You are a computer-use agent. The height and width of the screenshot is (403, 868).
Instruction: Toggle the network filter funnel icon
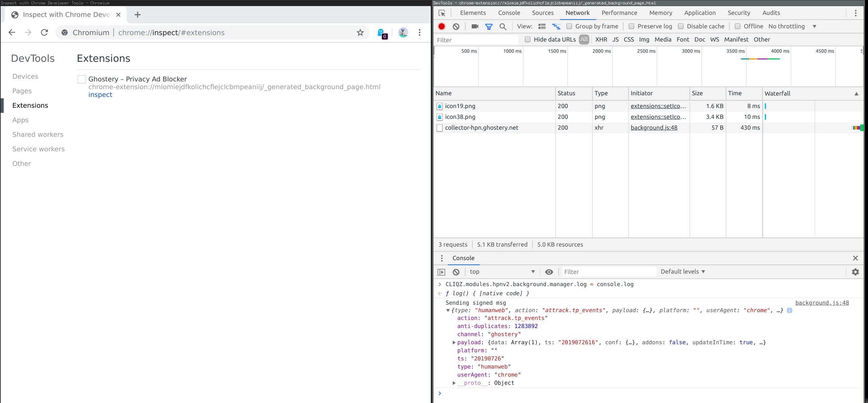489,26
